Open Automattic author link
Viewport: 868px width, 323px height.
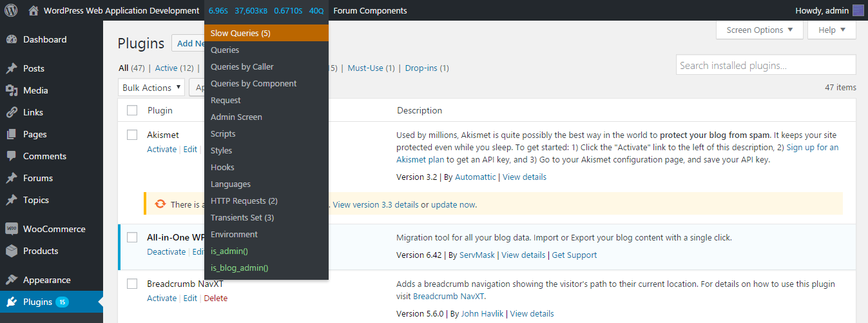click(x=476, y=177)
